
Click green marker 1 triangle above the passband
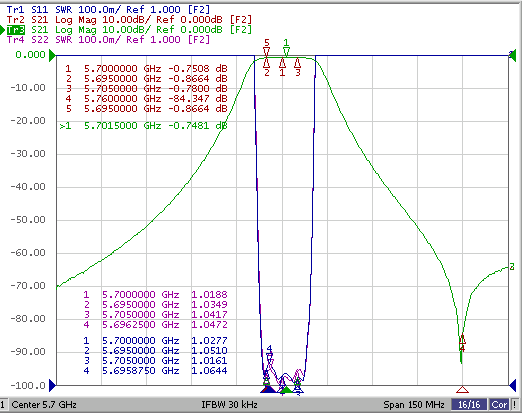pos(286,51)
